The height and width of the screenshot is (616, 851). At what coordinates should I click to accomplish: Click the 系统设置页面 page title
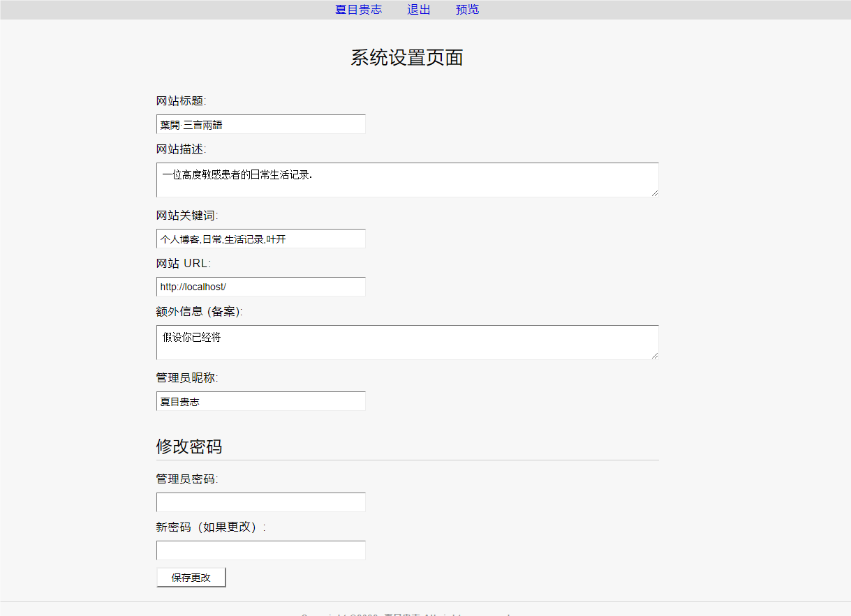point(406,58)
